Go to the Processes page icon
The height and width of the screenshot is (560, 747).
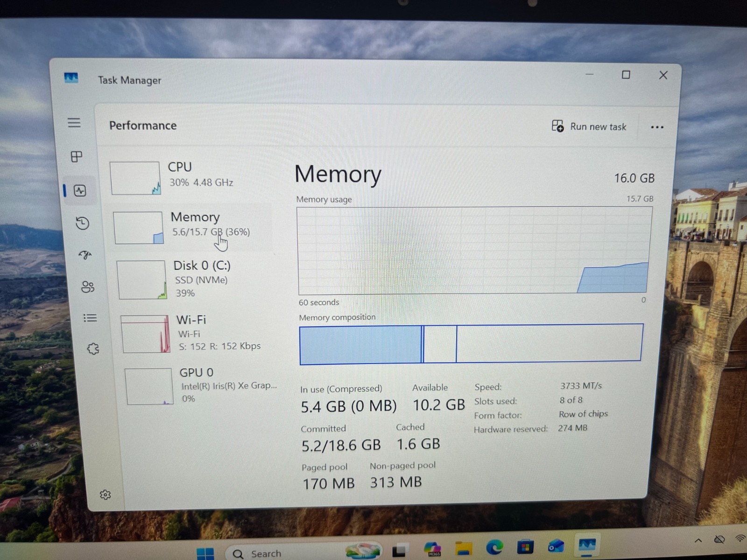click(77, 156)
